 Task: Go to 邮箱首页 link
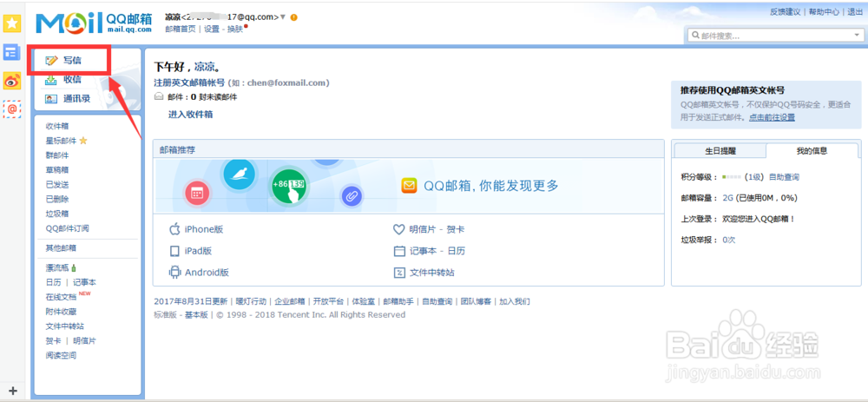coord(181,30)
